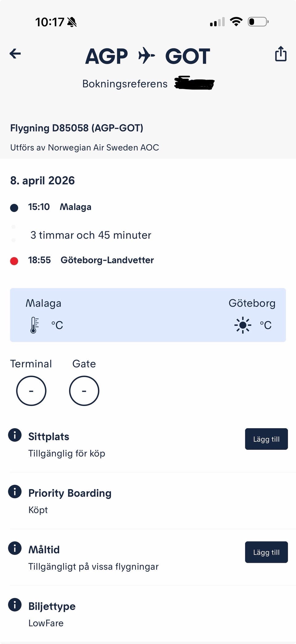Tap the info icon beside Sittplats
The width and height of the screenshot is (296, 644).
point(15,435)
